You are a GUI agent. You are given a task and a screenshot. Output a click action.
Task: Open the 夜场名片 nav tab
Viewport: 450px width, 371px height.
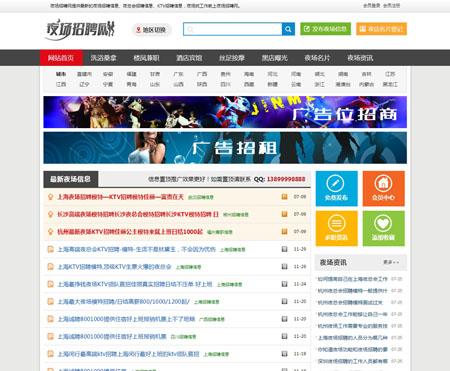point(317,58)
